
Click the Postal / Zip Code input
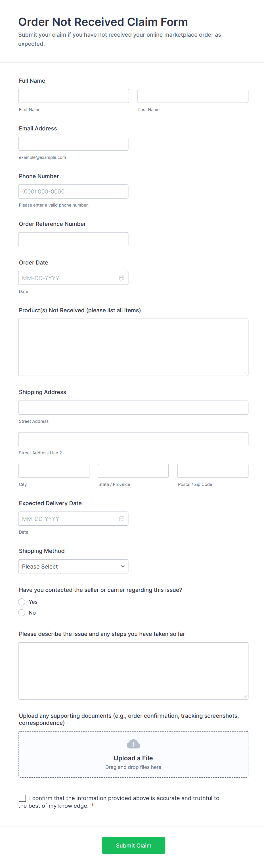click(213, 471)
